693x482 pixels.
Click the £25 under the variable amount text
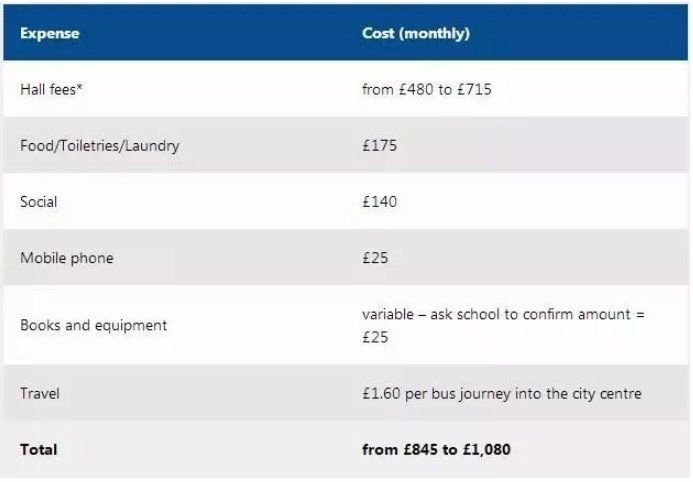click(375, 338)
